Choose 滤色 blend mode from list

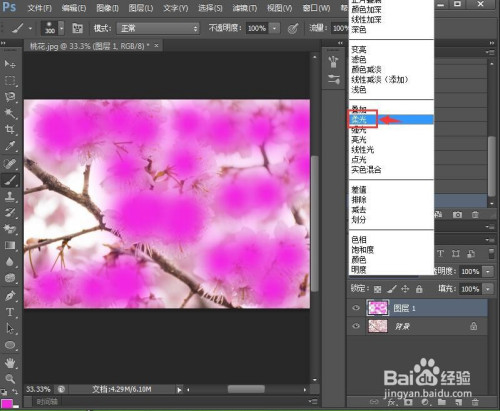[391, 60]
